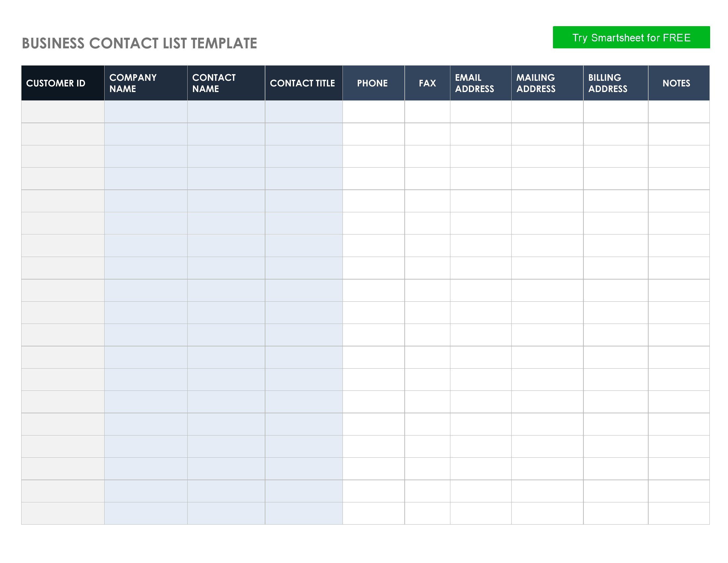Click the first Company Name cell
The height and width of the screenshot is (563, 728).
[146, 112]
